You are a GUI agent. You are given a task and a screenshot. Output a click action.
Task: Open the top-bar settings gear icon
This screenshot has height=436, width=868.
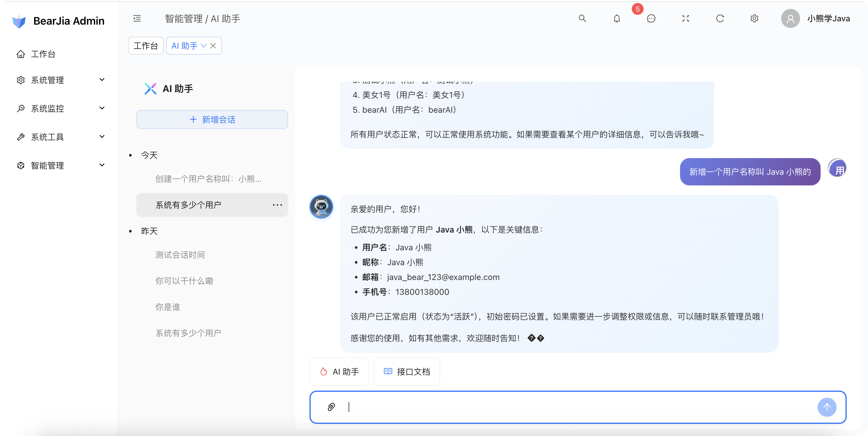(x=754, y=19)
